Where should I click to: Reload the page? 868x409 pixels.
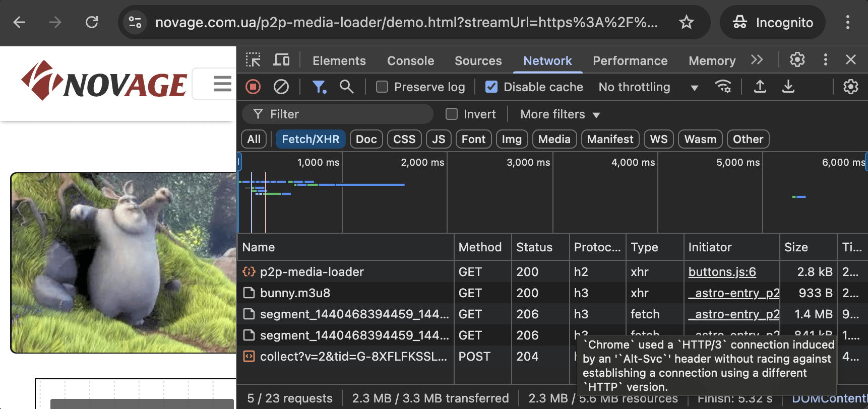pyautogui.click(x=92, y=22)
